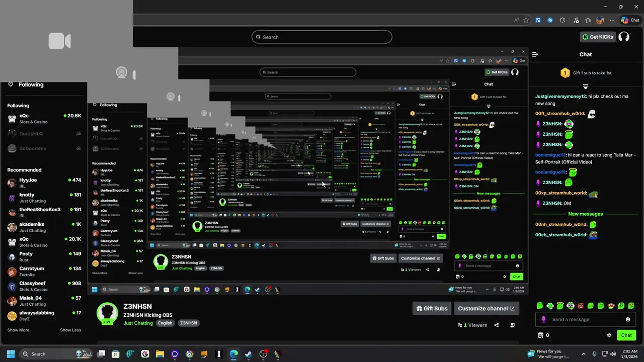The image size is (644, 362).
Task: Open the Classybeef Slots & Casino channel
Action: (x=44, y=286)
